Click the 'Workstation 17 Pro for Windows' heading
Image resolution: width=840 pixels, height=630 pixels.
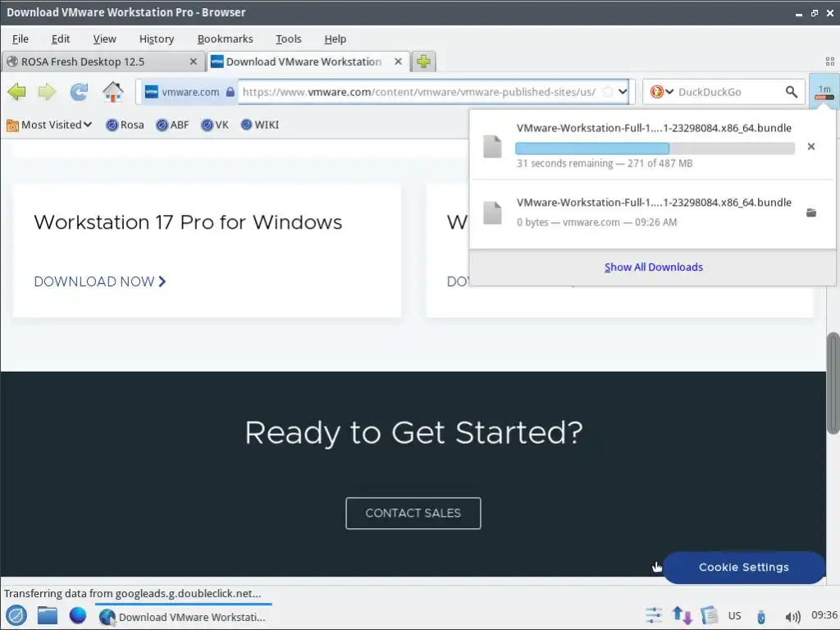click(x=188, y=221)
